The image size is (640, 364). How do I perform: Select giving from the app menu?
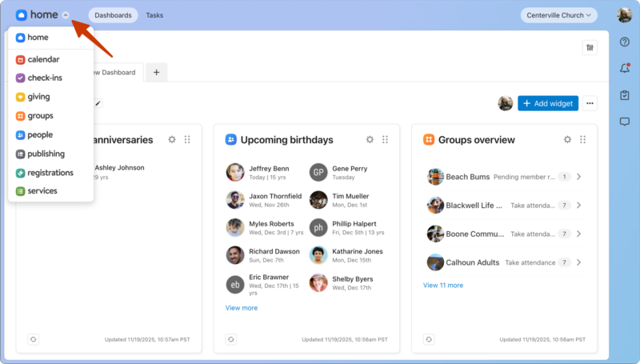click(38, 97)
